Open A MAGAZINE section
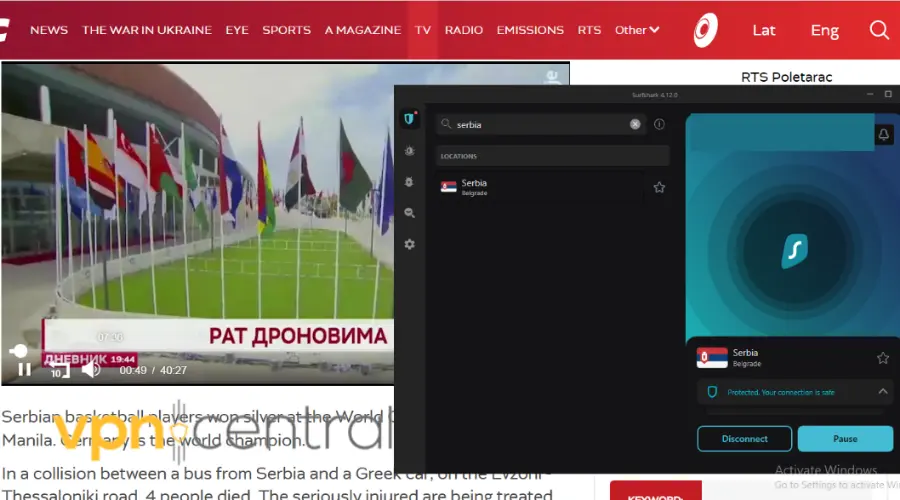The width and height of the screenshot is (900, 500). coord(363,30)
